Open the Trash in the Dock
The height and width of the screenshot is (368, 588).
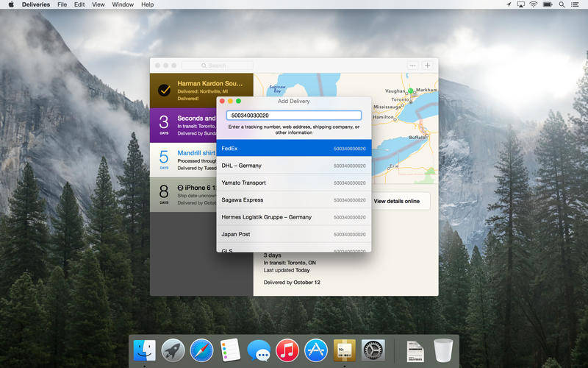point(443,350)
